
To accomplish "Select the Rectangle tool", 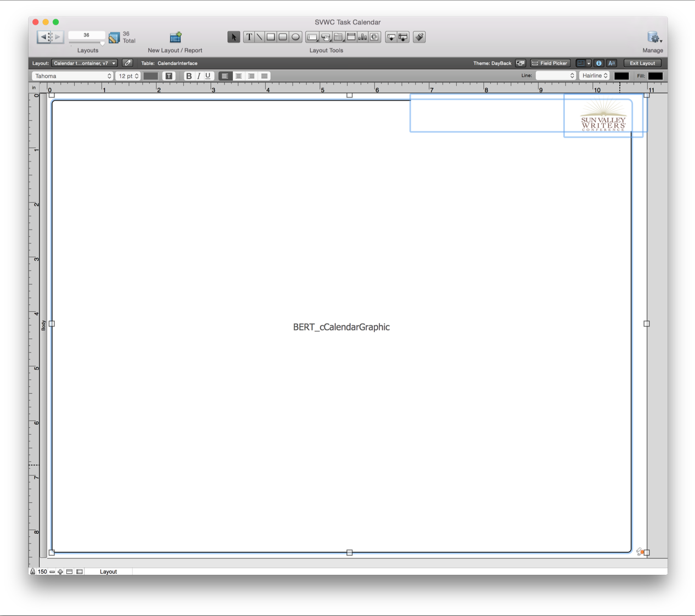I will (271, 37).
